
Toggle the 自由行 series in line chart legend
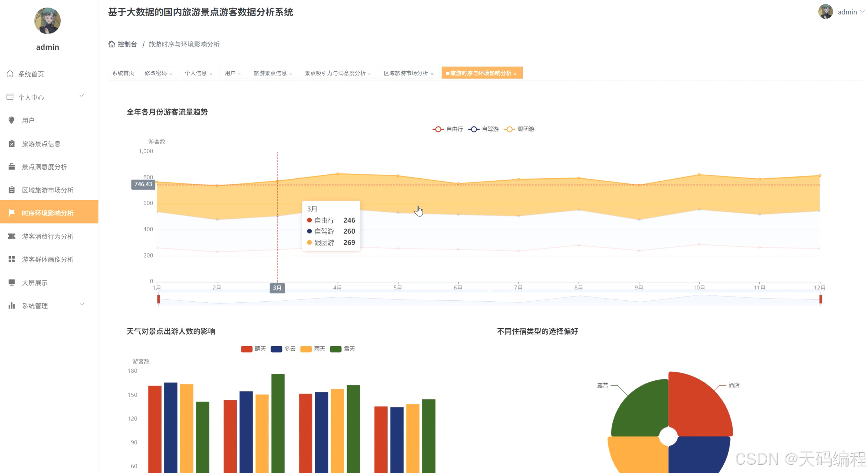pos(447,129)
